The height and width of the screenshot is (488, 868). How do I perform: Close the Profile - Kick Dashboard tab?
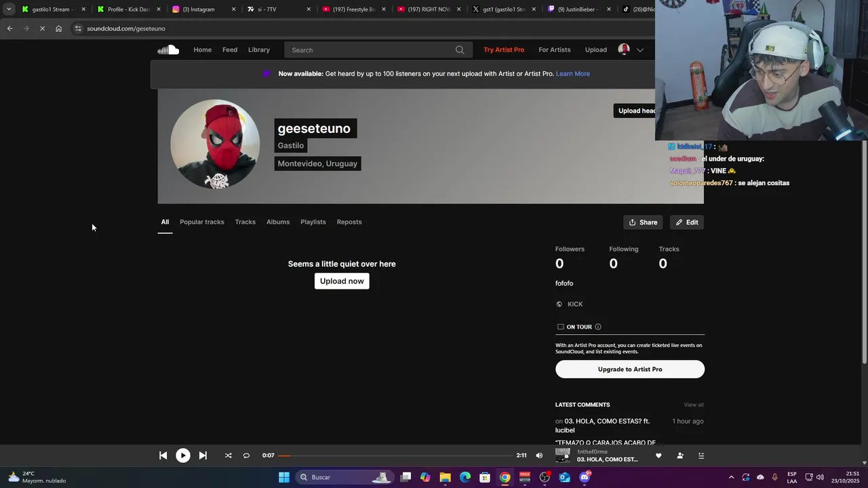[x=159, y=9]
